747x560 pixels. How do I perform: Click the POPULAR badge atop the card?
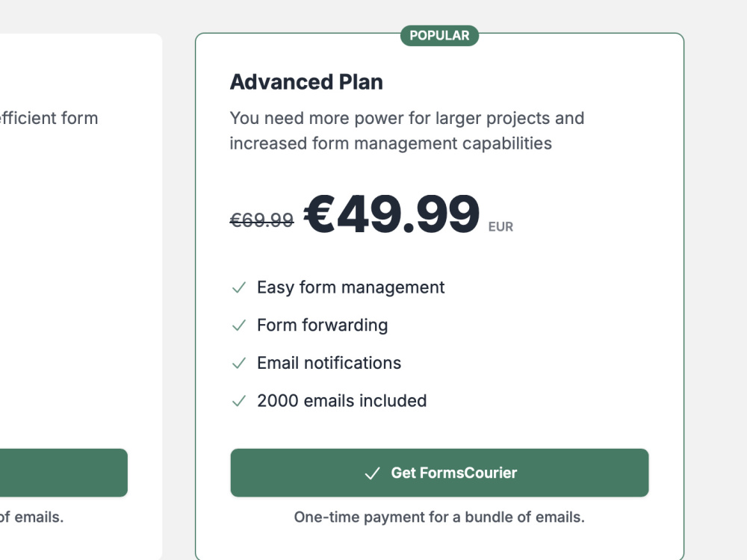coord(439,35)
